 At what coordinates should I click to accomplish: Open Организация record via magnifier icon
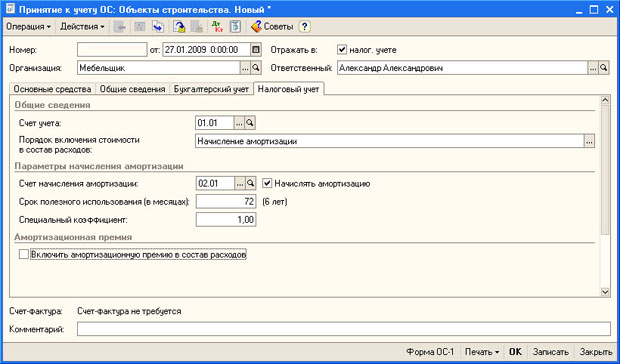tap(256, 68)
